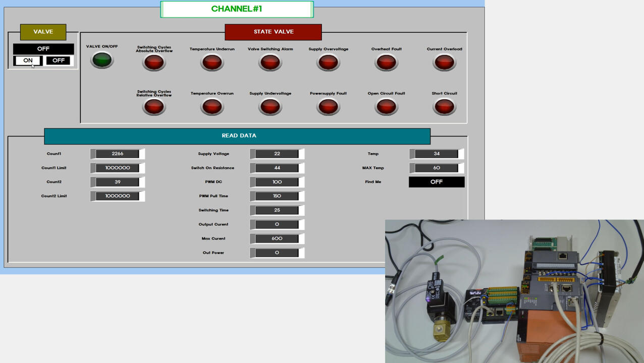Image resolution: width=644 pixels, height=363 pixels.
Task: Select the CHANNEL#1 title header
Action: (237, 9)
